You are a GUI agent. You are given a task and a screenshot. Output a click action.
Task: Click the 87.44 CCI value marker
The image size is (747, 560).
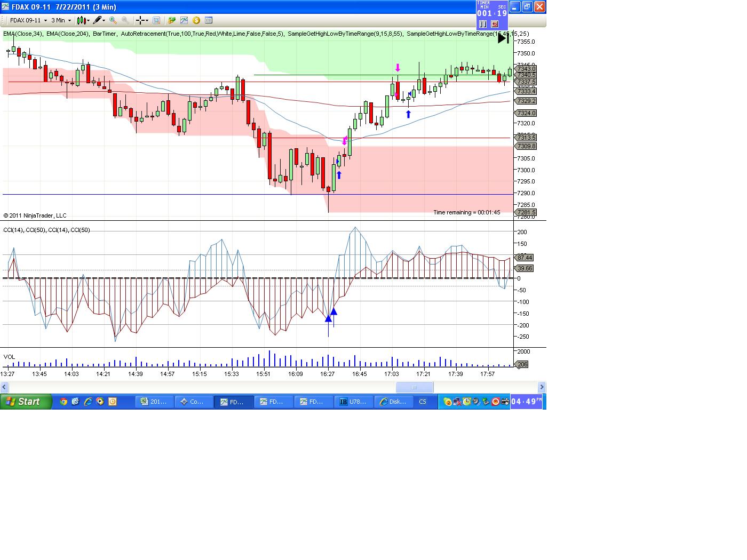tap(525, 258)
